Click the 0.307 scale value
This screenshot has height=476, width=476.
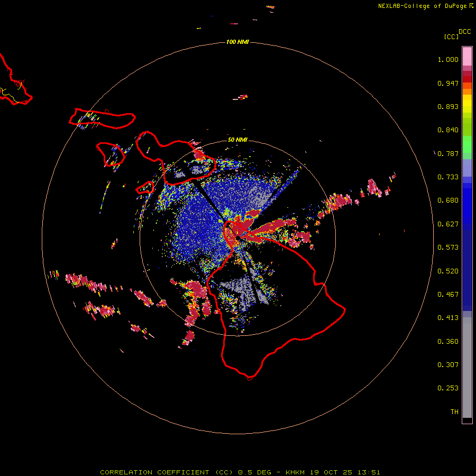[448, 365]
